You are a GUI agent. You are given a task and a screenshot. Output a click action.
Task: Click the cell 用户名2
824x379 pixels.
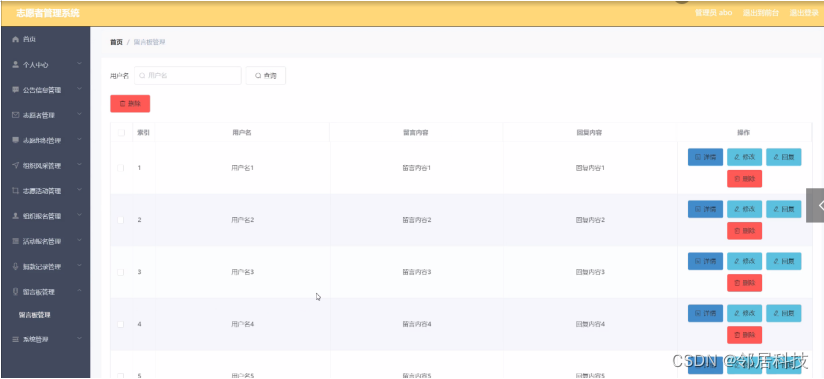[242, 220]
